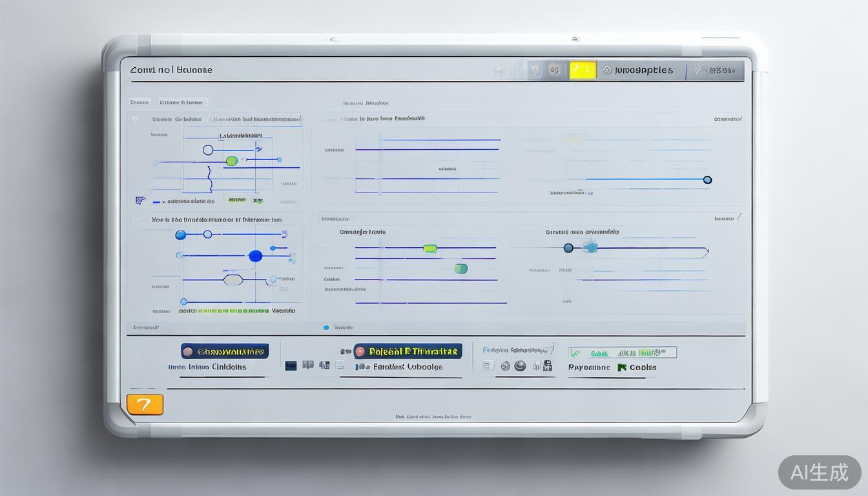Image resolution: width=868 pixels, height=496 pixels.
Task: Click the large blue node in lower-left chart
Action: tap(256, 256)
